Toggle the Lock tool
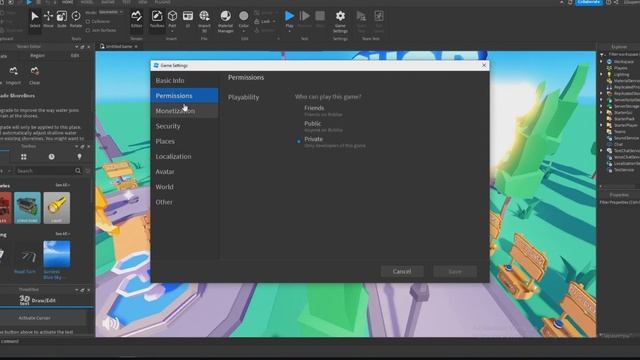Image resolution: width=640 pixels, height=360 pixels. click(264, 21)
